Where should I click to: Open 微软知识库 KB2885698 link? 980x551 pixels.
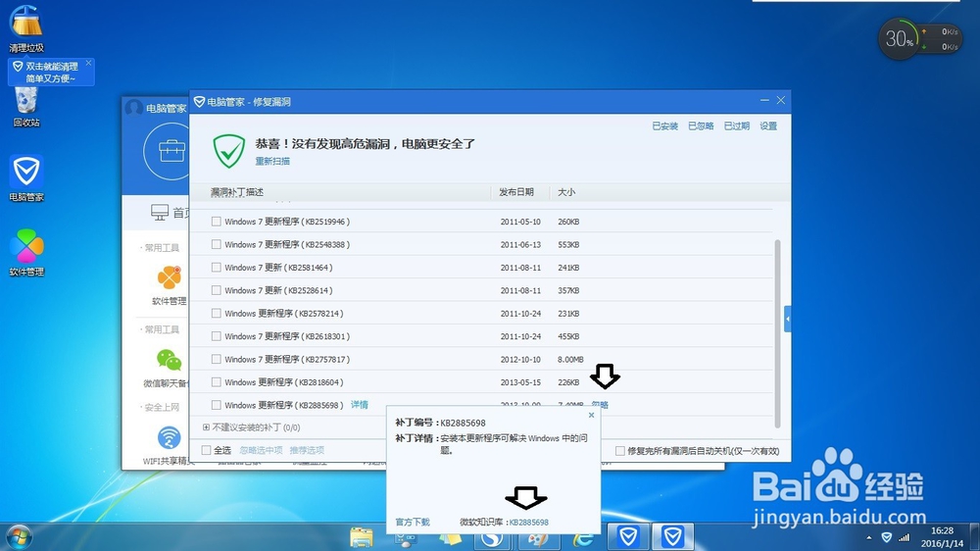[529, 523]
